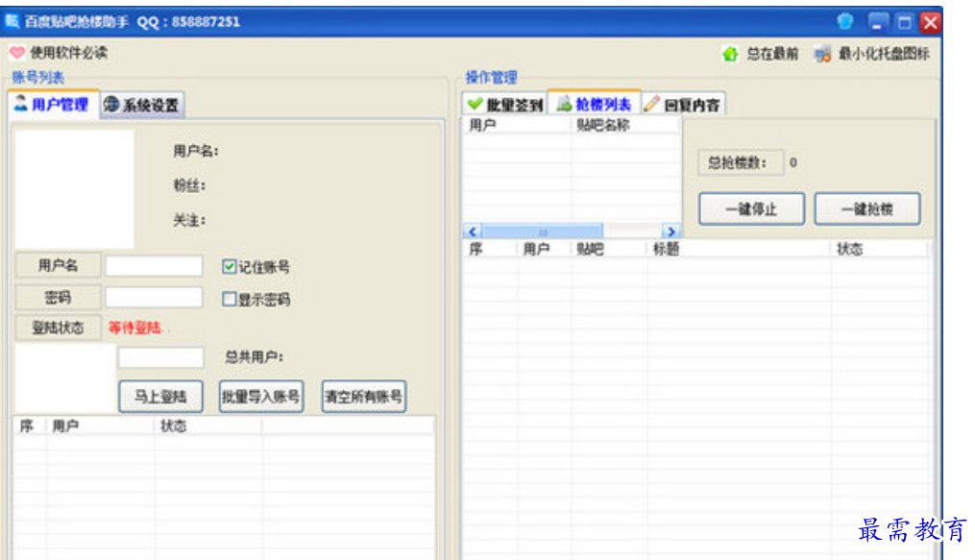Click the 标题 column header

[738, 249]
